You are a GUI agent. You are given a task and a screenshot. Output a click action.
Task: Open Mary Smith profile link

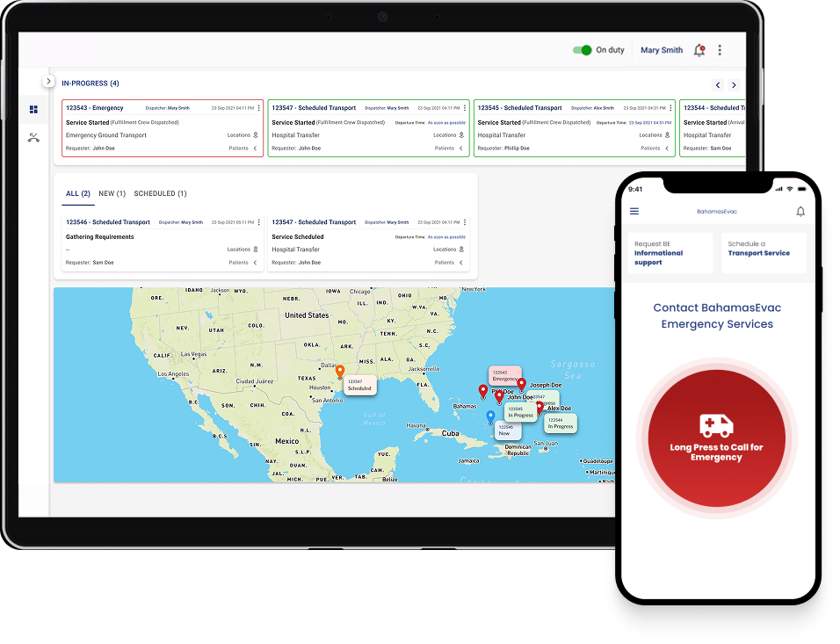(662, 50)
